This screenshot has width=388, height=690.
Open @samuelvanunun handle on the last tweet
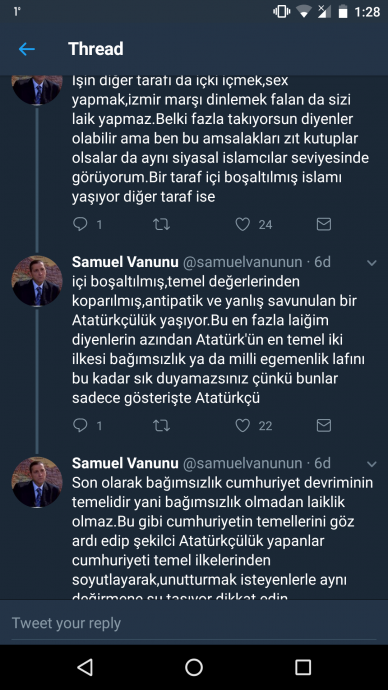(x=242, y=463)
